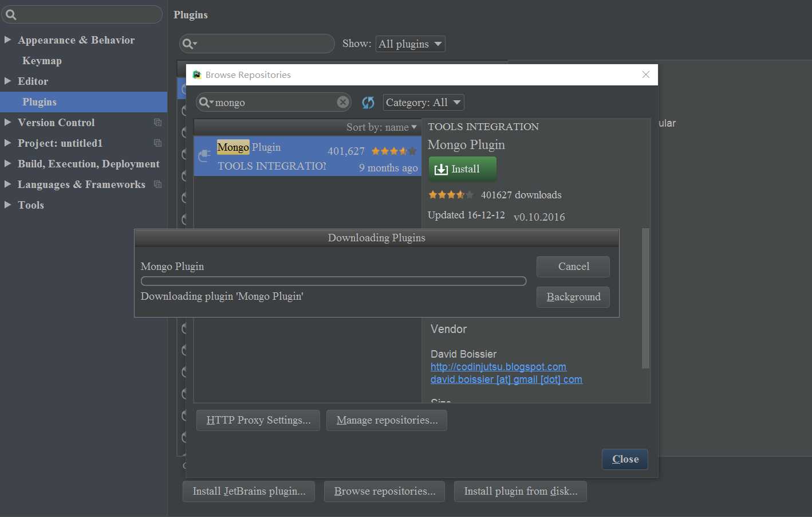The width and height of the screenshot is (812, 517).
Task: Select Keymap in settings tree
Action: click(x=42, y=61)
